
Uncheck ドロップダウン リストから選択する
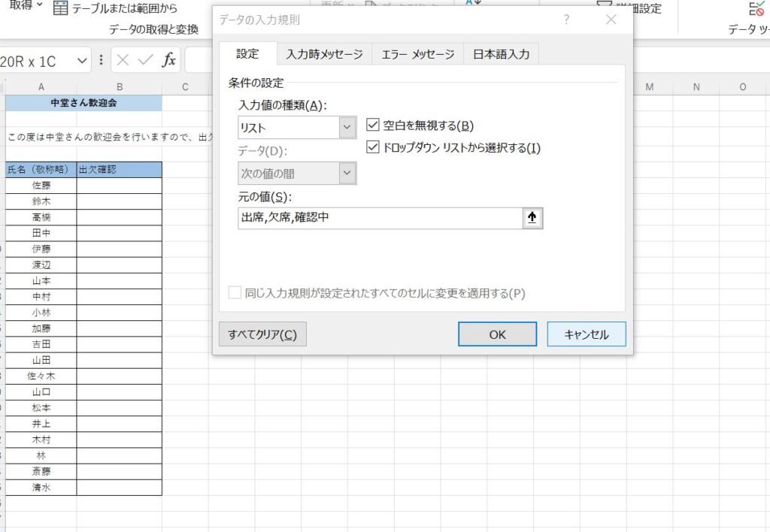tap(373, 148)
